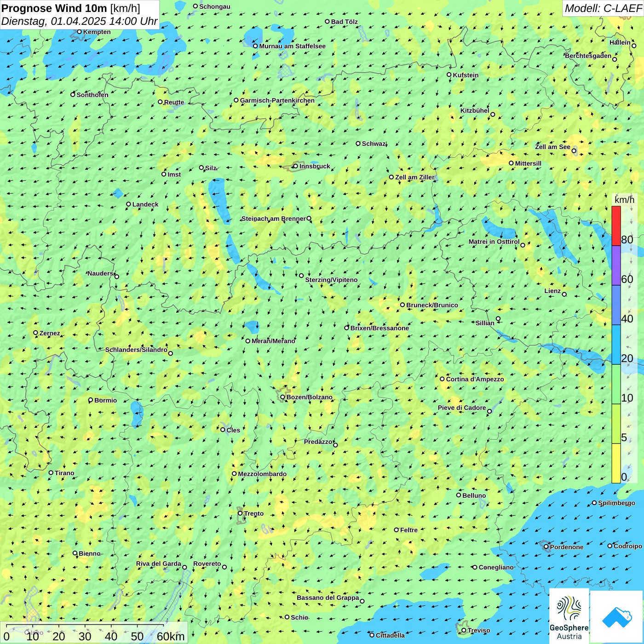This screenshot has height=644, width=644.
Task: Select the Zernez label
Action: pyautogui.click(x=50, y=333)
